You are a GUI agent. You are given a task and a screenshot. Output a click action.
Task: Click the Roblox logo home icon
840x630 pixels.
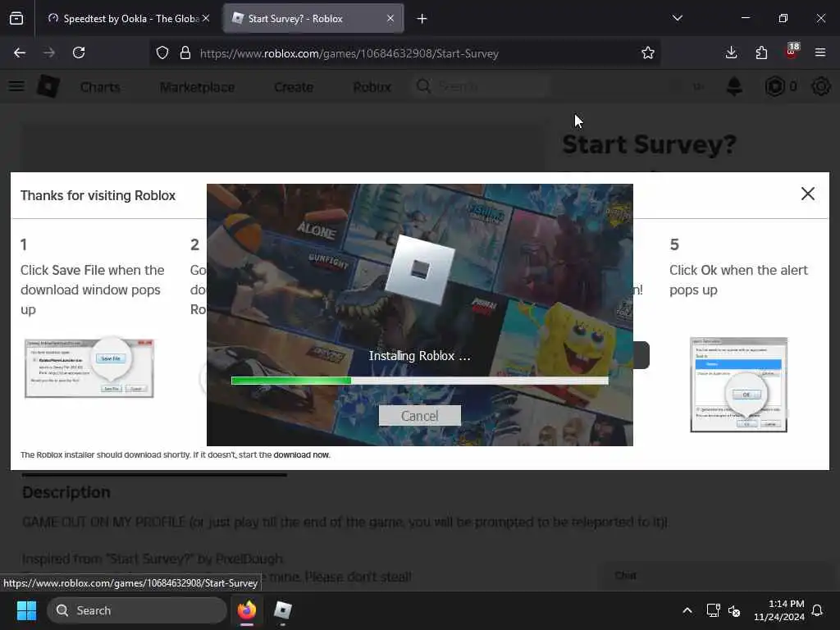coord(48,86)
